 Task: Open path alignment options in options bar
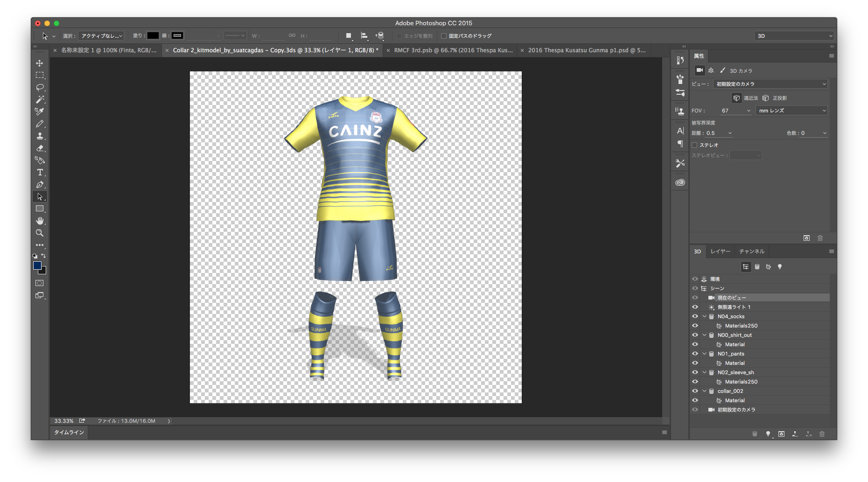click(364, 35)
